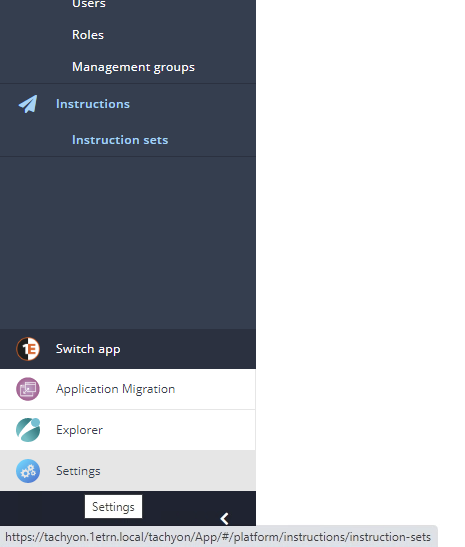Click the blank white content area
The height and width of the screenshot is (547, 465).
coord(360,244)
